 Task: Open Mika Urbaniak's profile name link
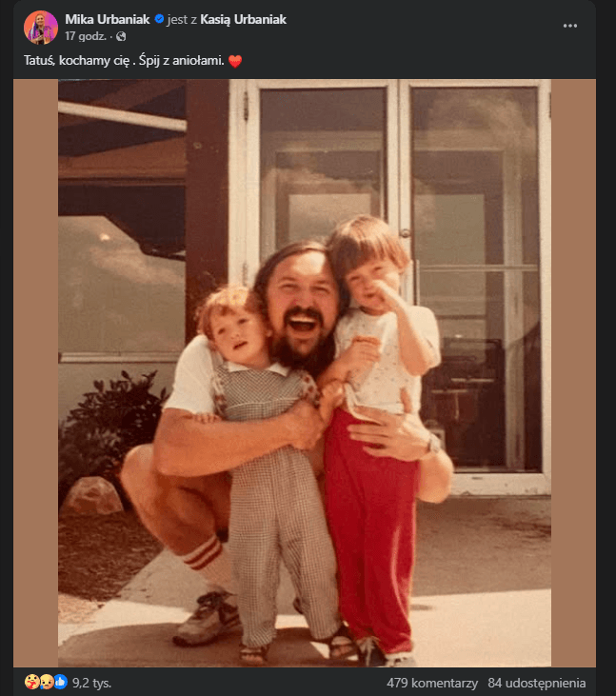click(108, 19)
